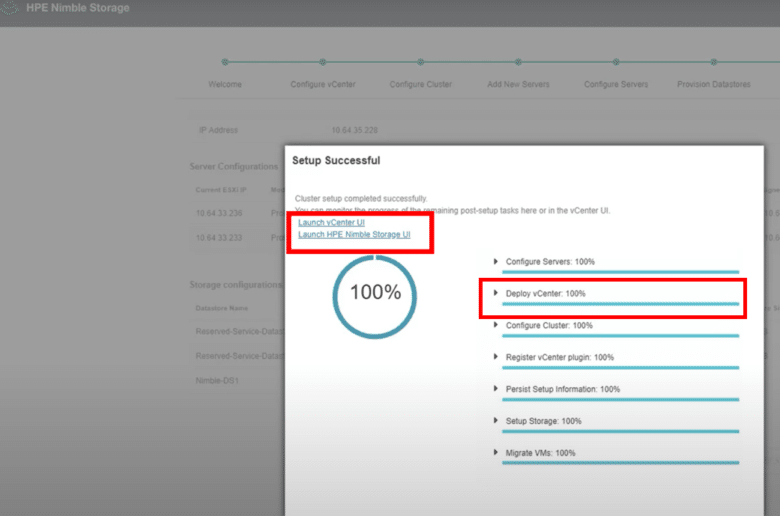Go to the Add New Servers step label

click(x=518, y=84)
